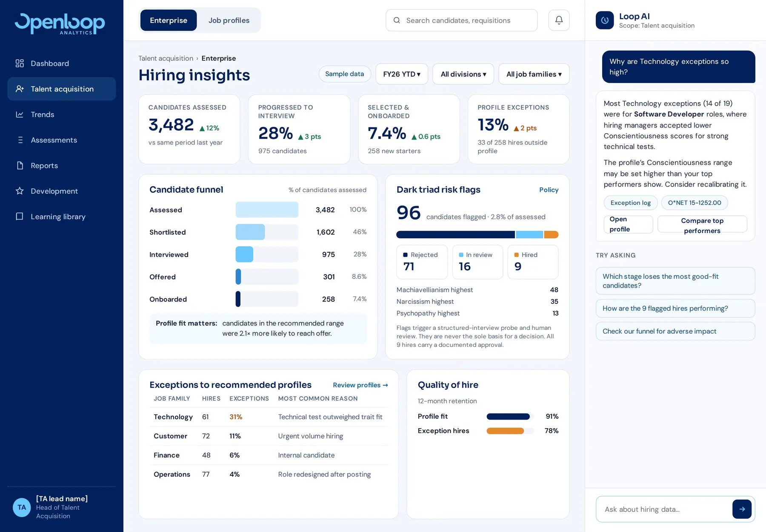Click the Onboarded funnel count 258

(x=329, y=299)
